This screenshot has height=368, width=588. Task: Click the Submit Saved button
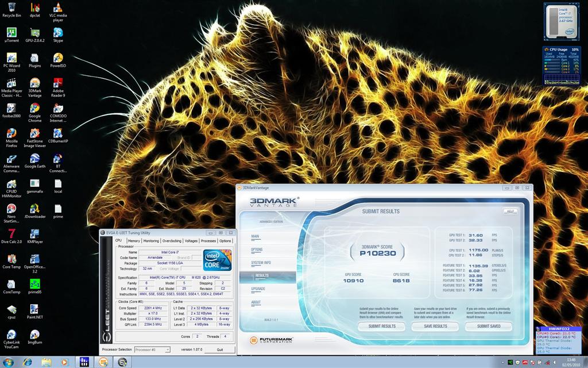point(489,327)
